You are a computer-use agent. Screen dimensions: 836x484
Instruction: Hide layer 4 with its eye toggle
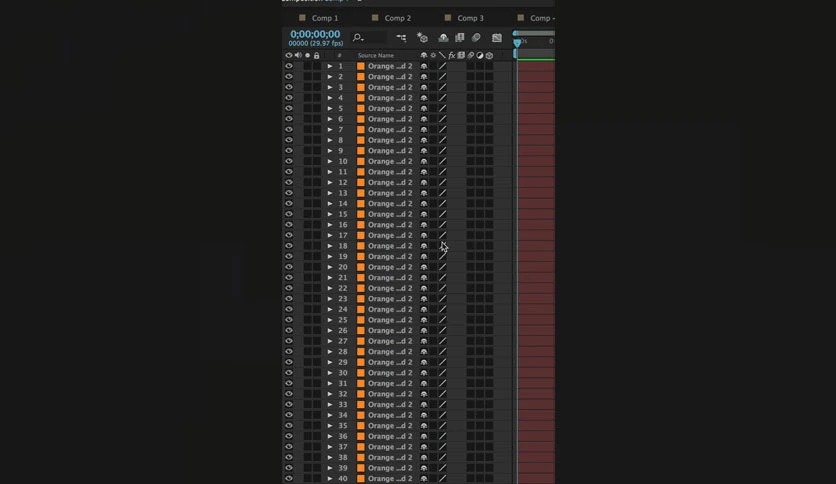click(x=288, y=98)
